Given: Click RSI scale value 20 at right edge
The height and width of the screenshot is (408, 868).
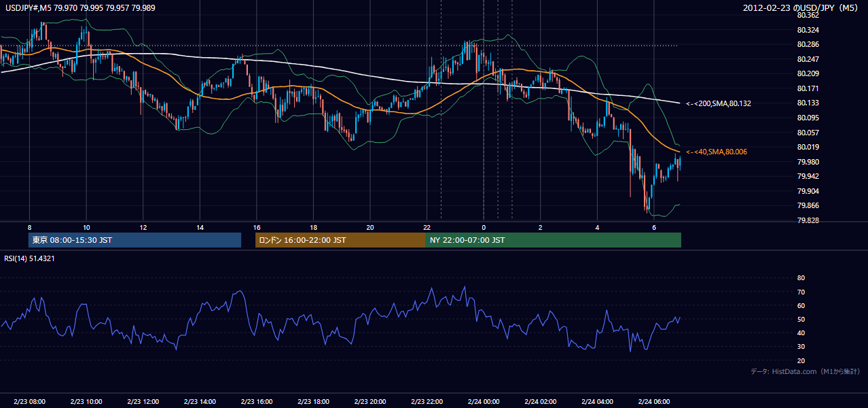Looking at the screenshot, I should (801, 360).
